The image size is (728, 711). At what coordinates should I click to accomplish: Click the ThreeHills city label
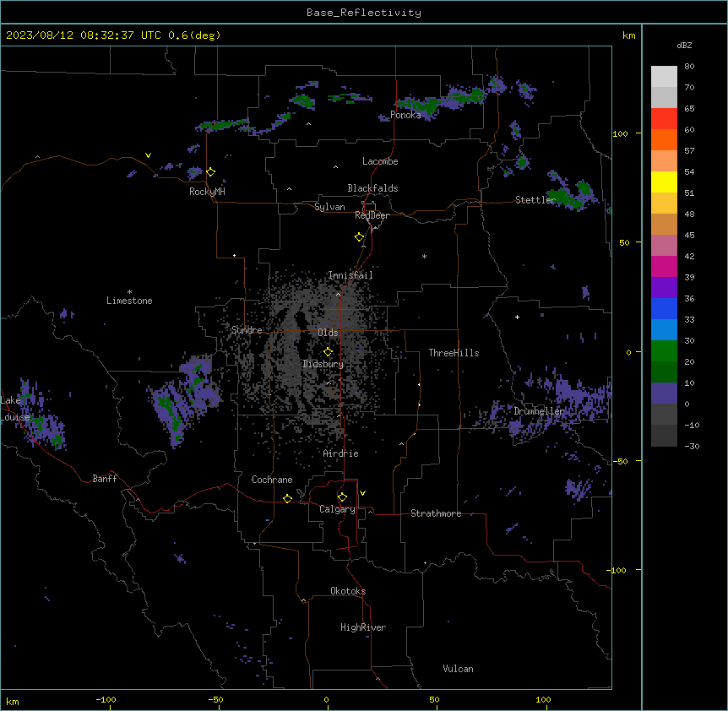coord(454,353)
